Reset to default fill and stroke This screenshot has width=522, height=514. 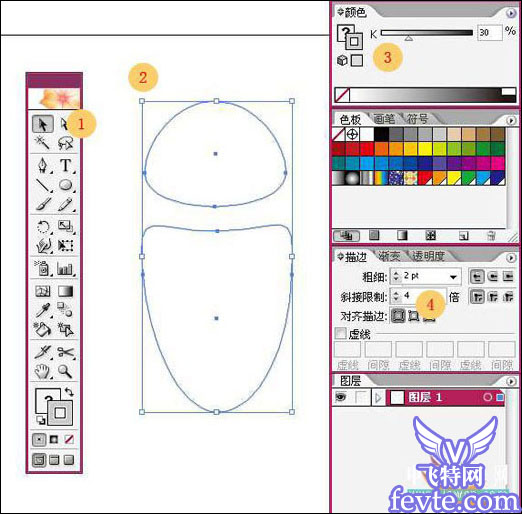click(41, 420)
